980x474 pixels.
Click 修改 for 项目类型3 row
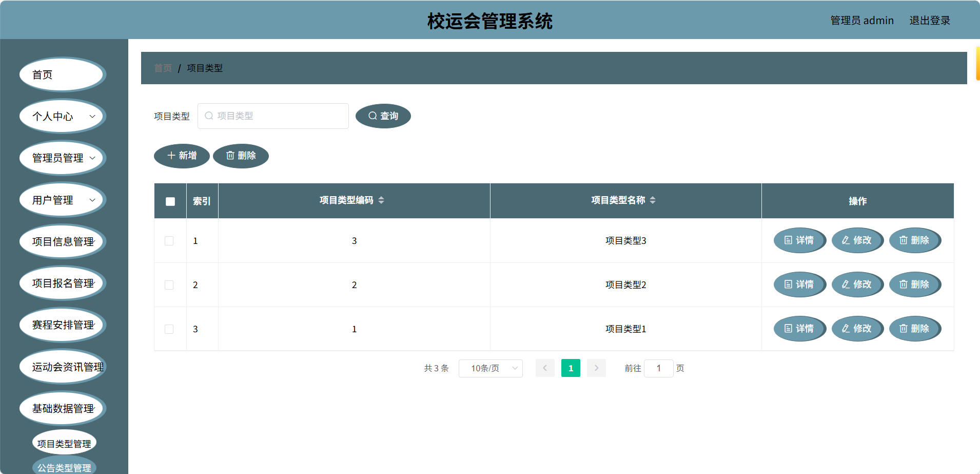click(x=857, y=240)
